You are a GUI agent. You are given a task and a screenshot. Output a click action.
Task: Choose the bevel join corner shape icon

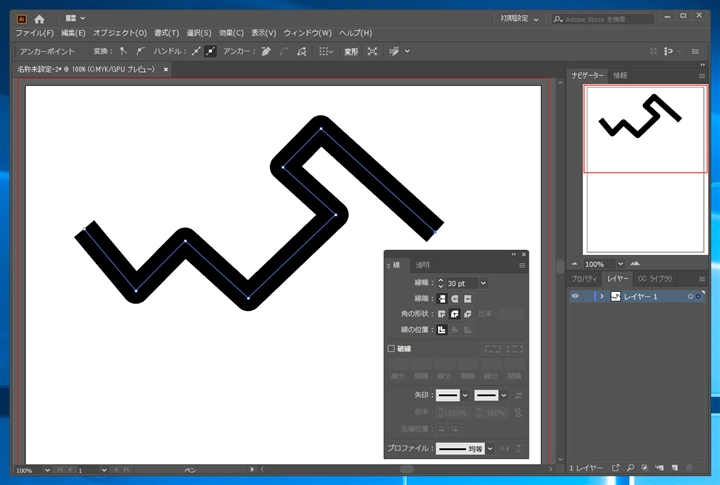pos(467,314)
